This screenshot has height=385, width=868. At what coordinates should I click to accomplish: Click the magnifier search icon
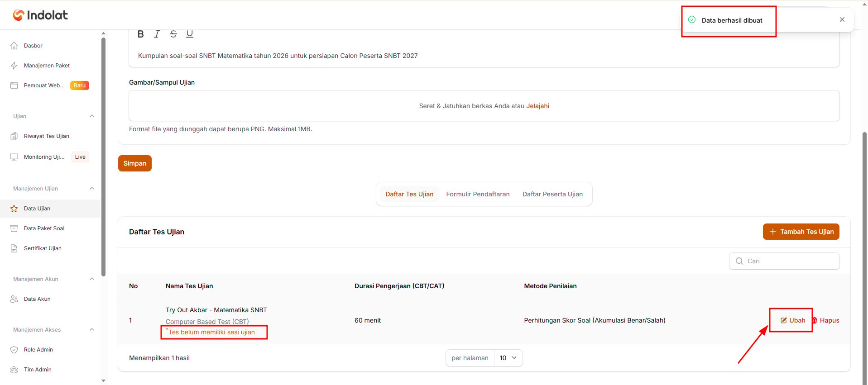pos(739,261)
